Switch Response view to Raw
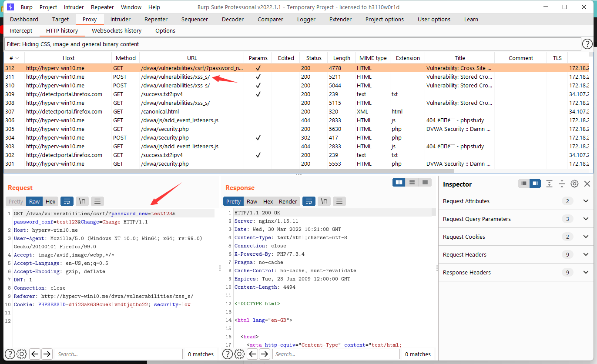This screenshot has height=364, width=597. pos(252,201)
